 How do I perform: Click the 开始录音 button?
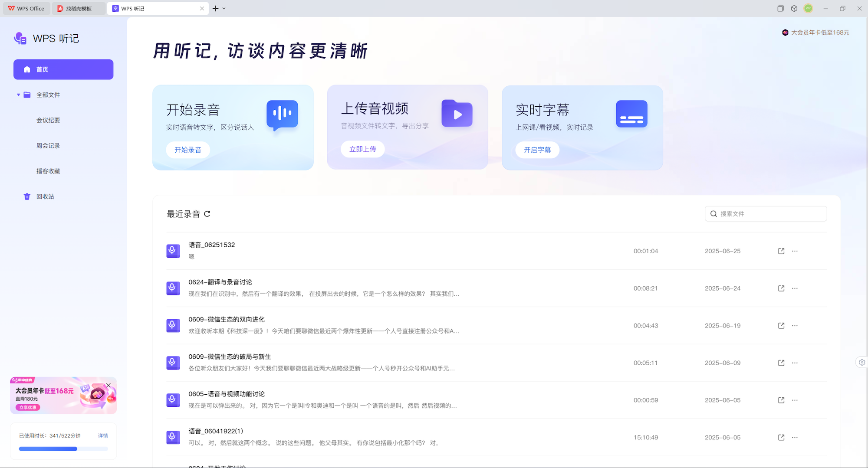point(188,150)
